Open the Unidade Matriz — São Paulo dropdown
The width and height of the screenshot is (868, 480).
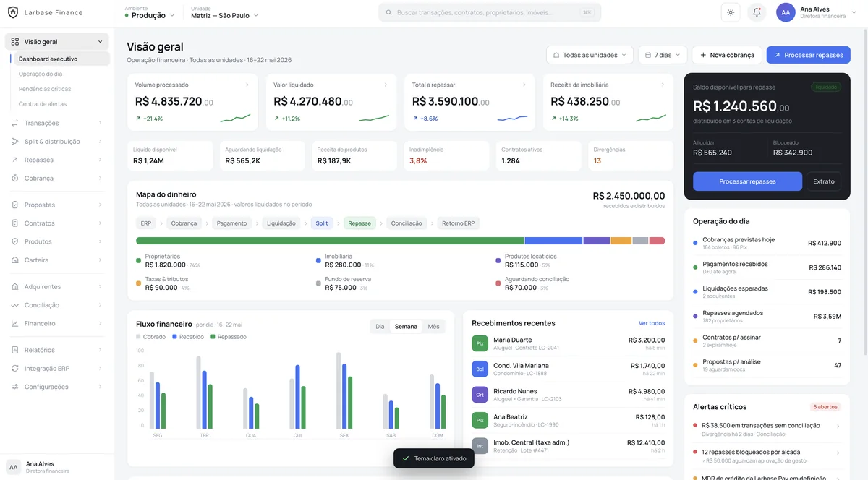224,12
